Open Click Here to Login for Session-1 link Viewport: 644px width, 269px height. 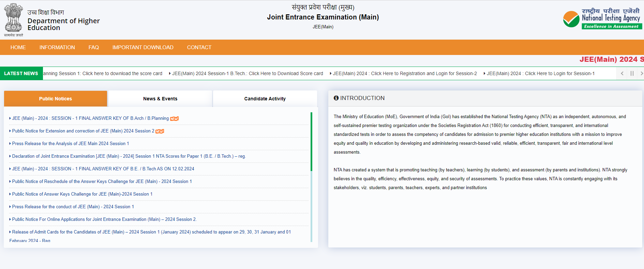pyautogui.click(x=541, y=73)
